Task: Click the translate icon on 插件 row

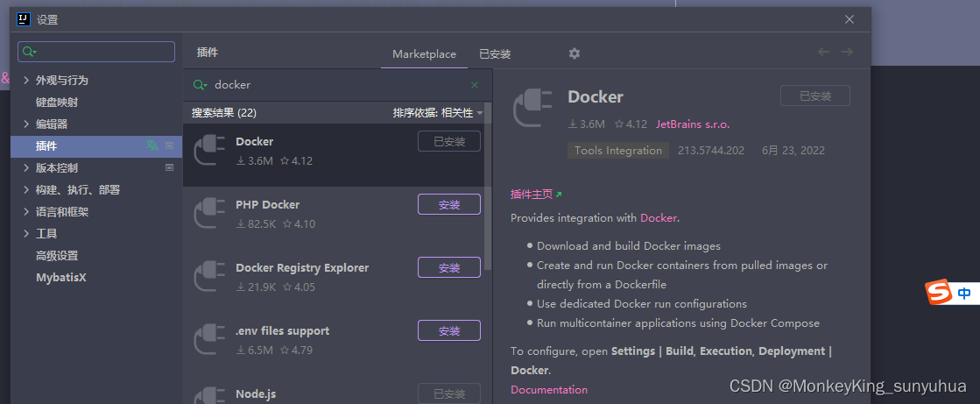Action: click(x=152, y=145)
